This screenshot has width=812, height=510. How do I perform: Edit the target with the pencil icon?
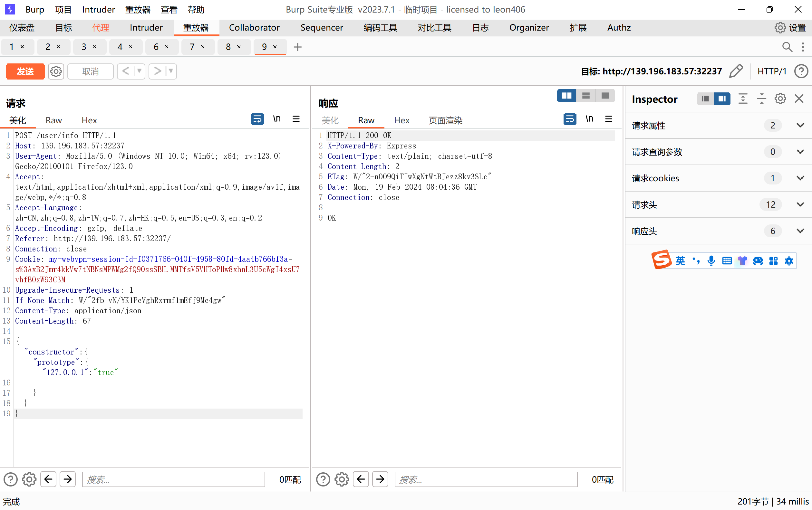pyautogui.click(x=736, y=71)
